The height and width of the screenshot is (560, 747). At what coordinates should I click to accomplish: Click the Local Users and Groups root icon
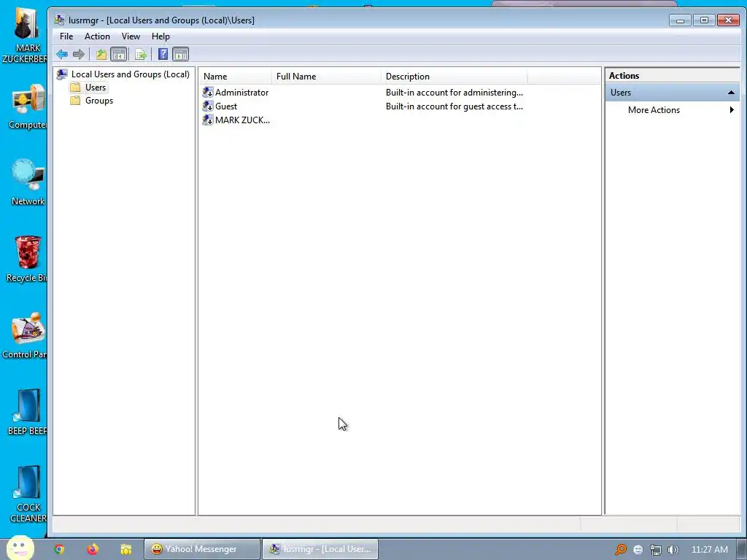point(62,74)
